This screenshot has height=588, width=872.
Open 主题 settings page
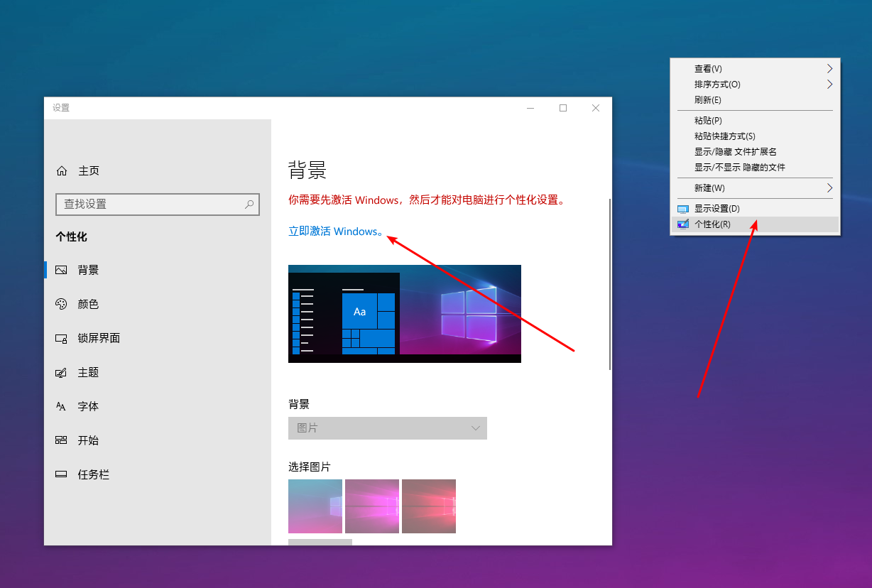coord(158,373)
